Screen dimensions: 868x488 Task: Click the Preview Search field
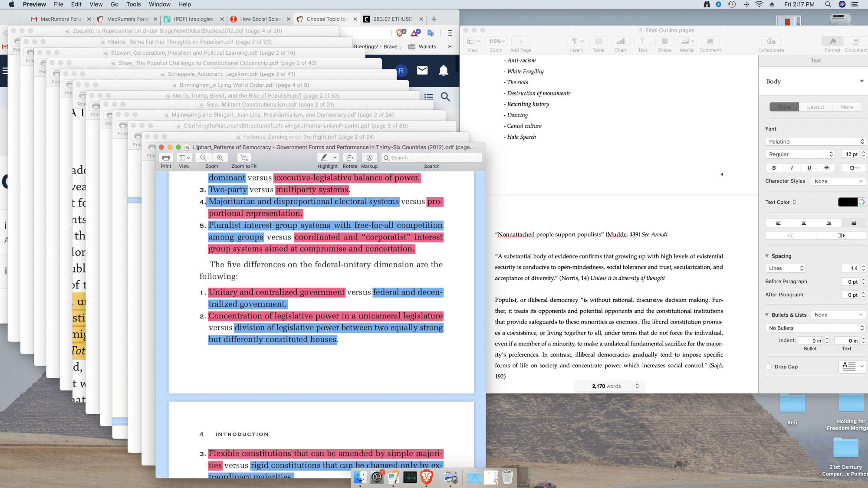point(432,158)
